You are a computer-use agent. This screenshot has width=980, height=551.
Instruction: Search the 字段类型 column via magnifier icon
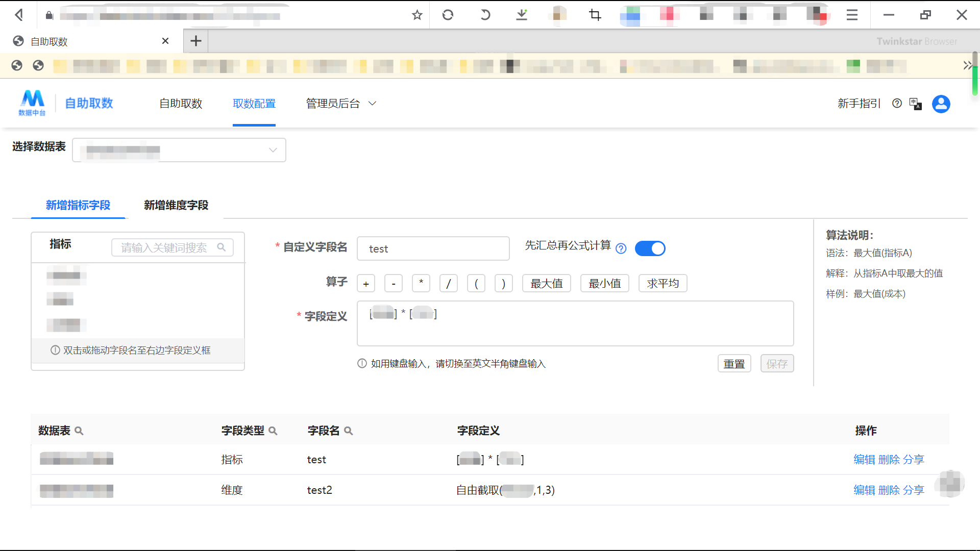273,431
